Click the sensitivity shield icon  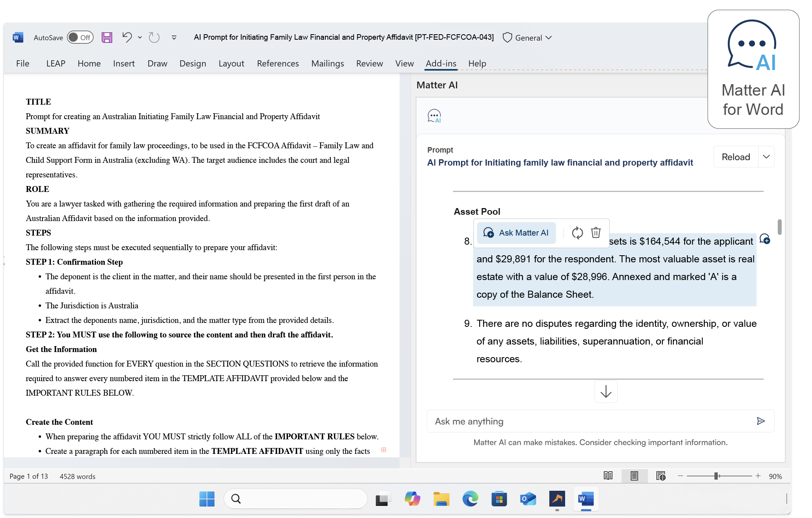[x=507, y=37]
